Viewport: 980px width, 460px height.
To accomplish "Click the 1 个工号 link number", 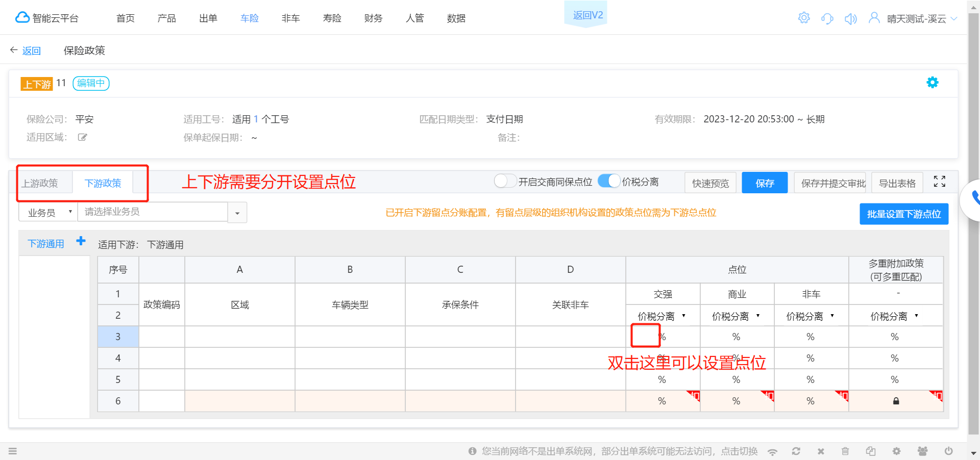I will pyautogui.click(x=256, y=119).
